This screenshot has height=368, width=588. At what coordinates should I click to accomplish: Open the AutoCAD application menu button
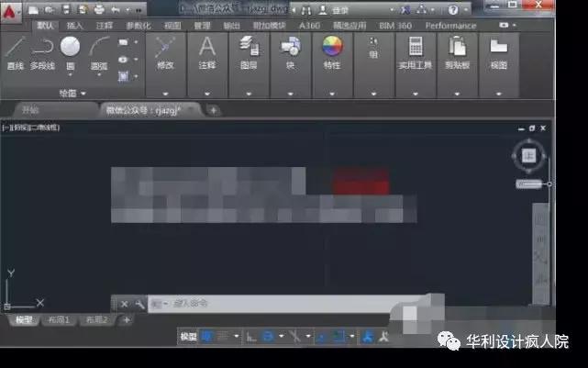click(x=10, y=12)
